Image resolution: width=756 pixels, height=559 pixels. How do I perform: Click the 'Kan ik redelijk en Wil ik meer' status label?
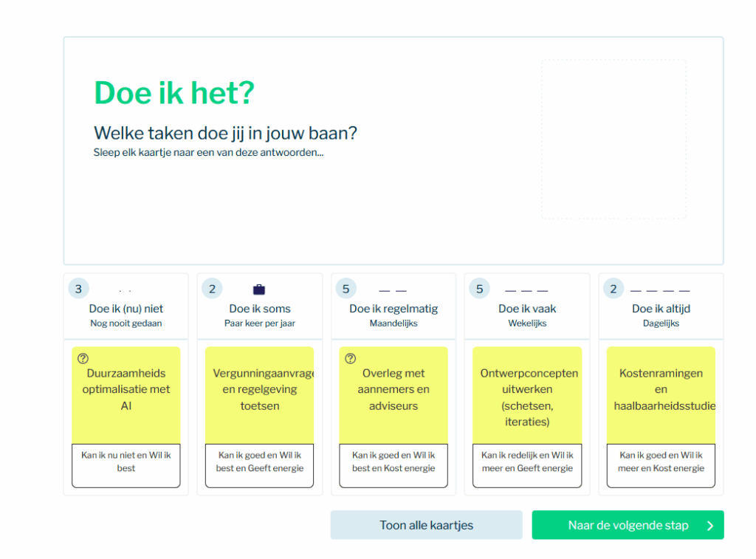[527, 462]
